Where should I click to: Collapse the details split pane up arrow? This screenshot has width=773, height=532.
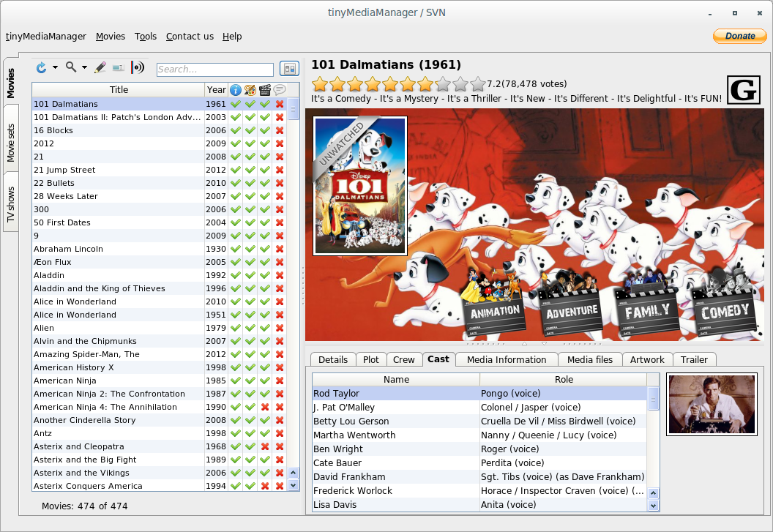click(x=524, y=344)
